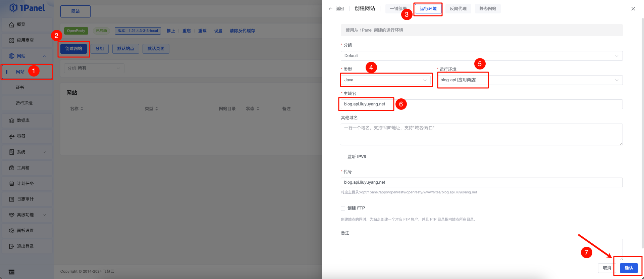The width and height of the screenshot is (644, 279).
Task: Collapse the sidebar with hamburger icon
Action: coord(11,272)
